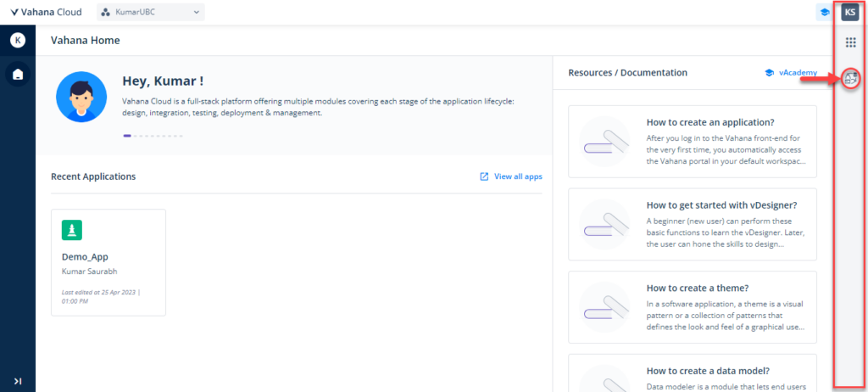Click the K avatar in left sidebar
The image size is (868, 392).
(18, 40)
